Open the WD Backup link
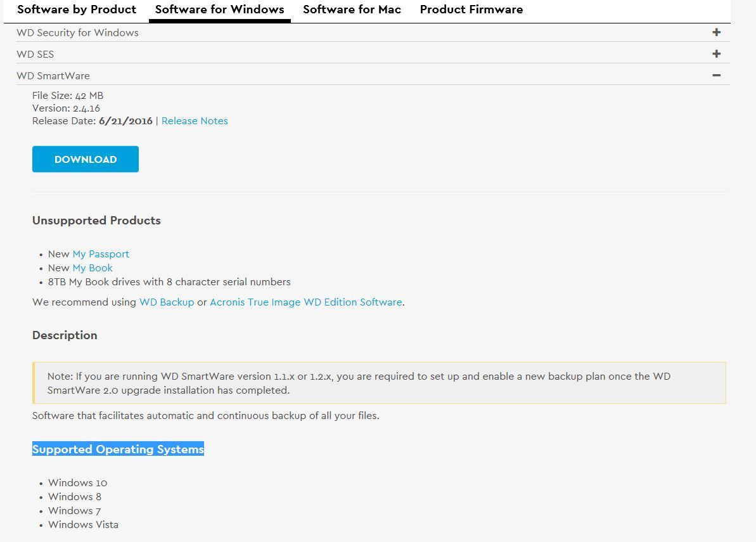The width and height of the screenshot is (756, 542). [167, 302]
